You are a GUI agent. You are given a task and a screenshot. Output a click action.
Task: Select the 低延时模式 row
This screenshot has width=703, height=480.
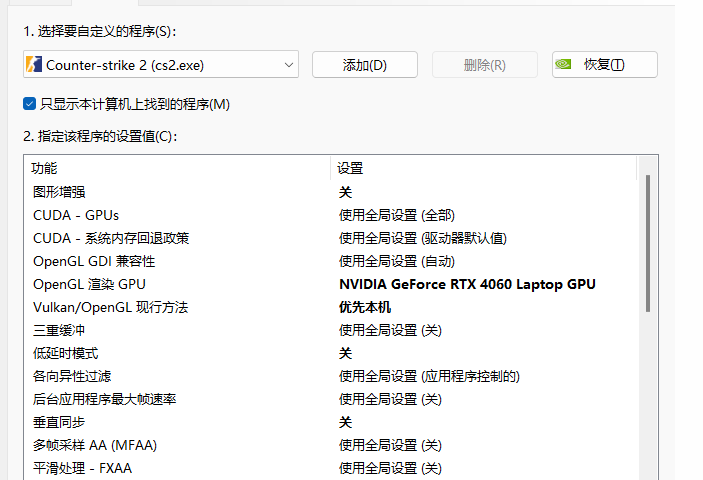click(331, 353)
